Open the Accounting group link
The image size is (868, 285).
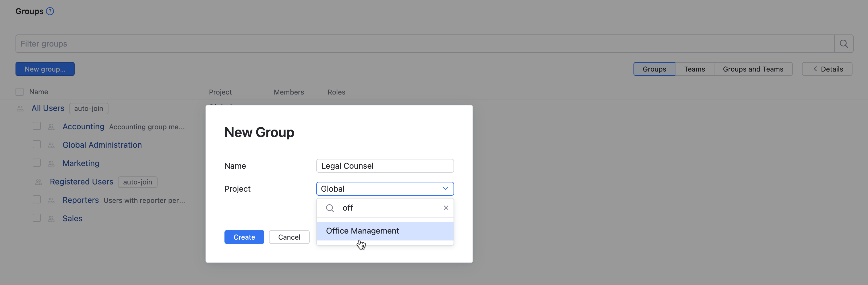(x=83, y=126)
